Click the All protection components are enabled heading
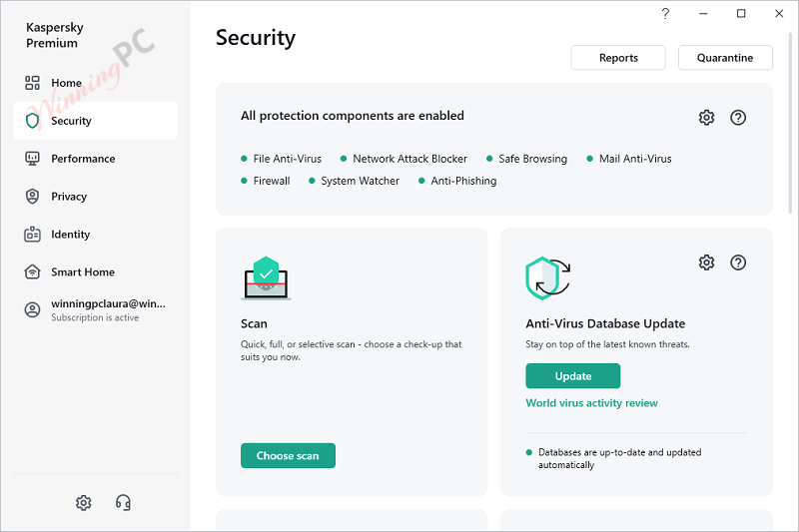The image size is (799, 532). pos(353,116)
